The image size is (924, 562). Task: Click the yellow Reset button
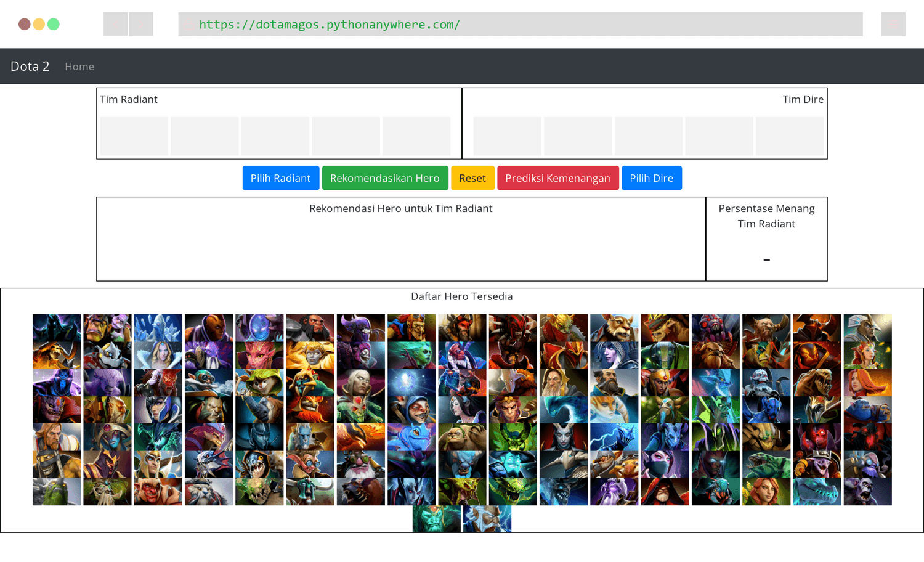pyautogui.click(x=472, y=178)
